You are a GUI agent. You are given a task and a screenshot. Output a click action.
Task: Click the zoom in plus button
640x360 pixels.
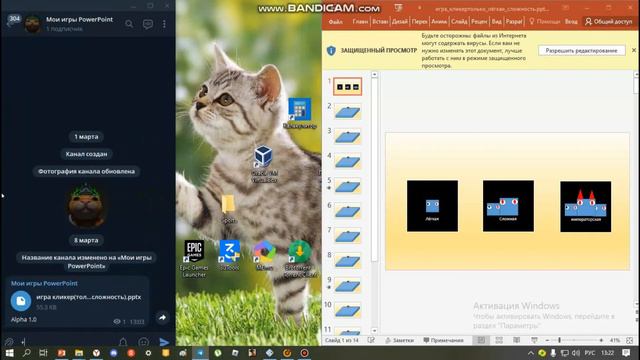point(601,340)
